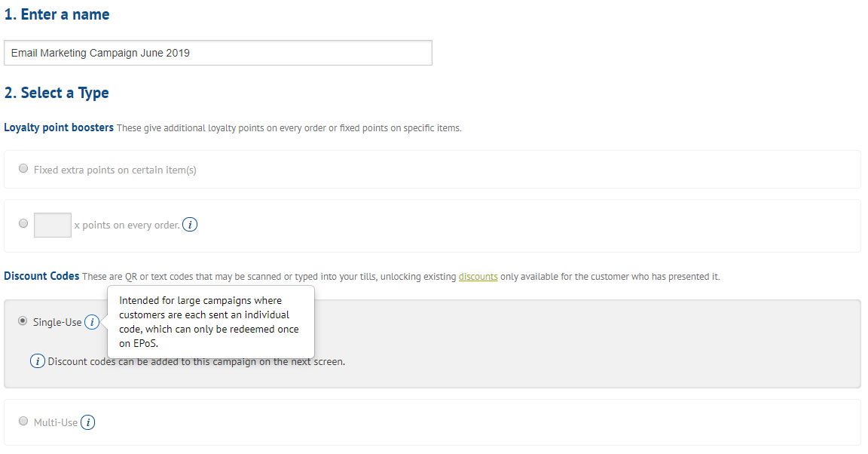Click the 'Single-Use' label text
Screen dimensions: 868x454
click(57, 322)
